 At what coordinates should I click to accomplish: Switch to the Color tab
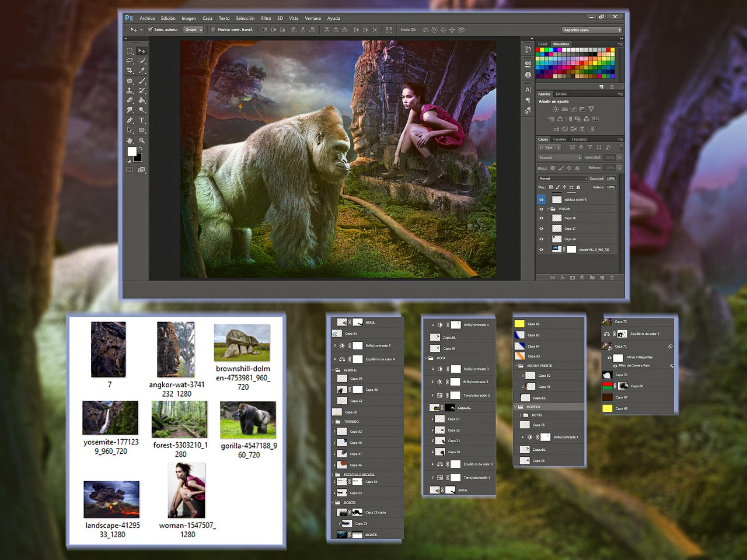click(543, 44)
